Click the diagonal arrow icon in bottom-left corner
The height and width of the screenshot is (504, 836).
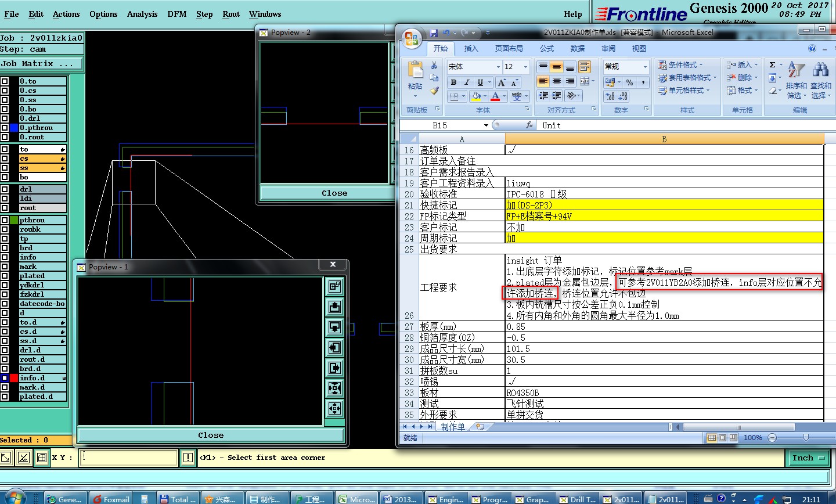pos(6,458)
